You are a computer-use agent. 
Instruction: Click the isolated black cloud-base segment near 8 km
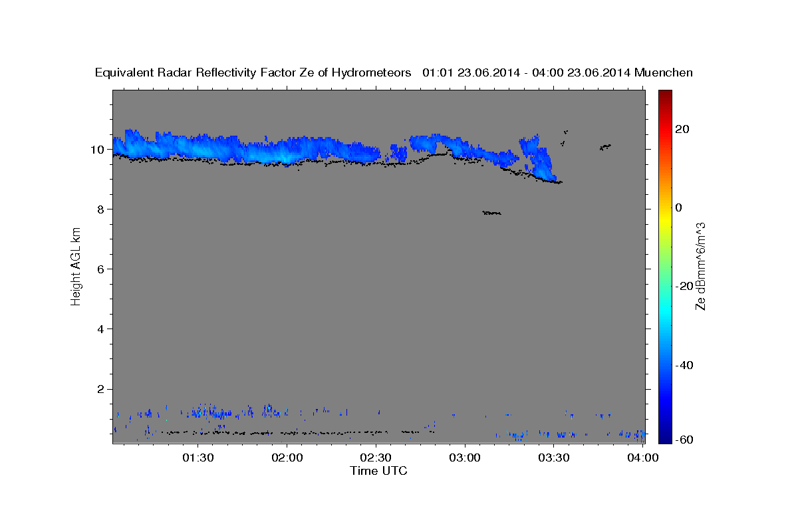491,213
